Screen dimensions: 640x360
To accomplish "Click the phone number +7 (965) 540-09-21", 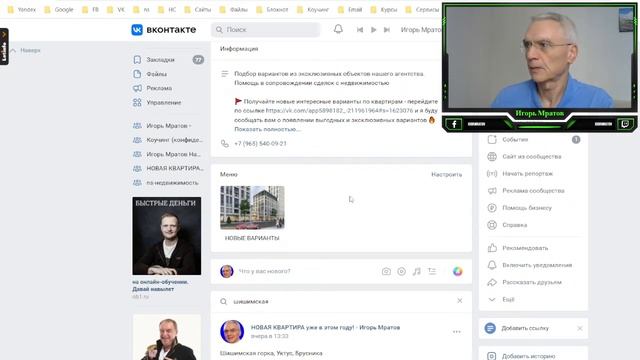I will point(260,144).
